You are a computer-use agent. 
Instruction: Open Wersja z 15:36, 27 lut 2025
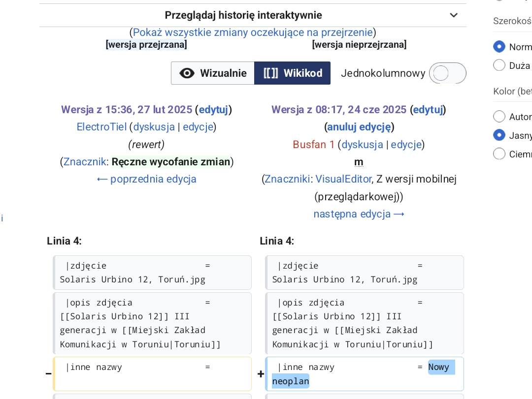[127, 110]
